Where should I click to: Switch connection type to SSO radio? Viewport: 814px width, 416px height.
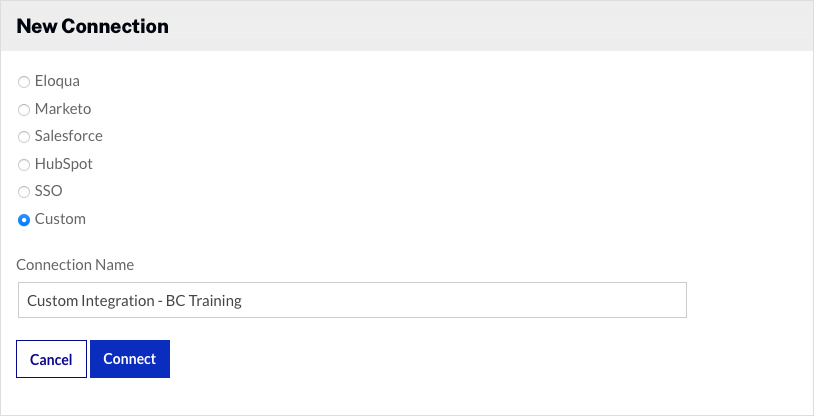point(24,192)
